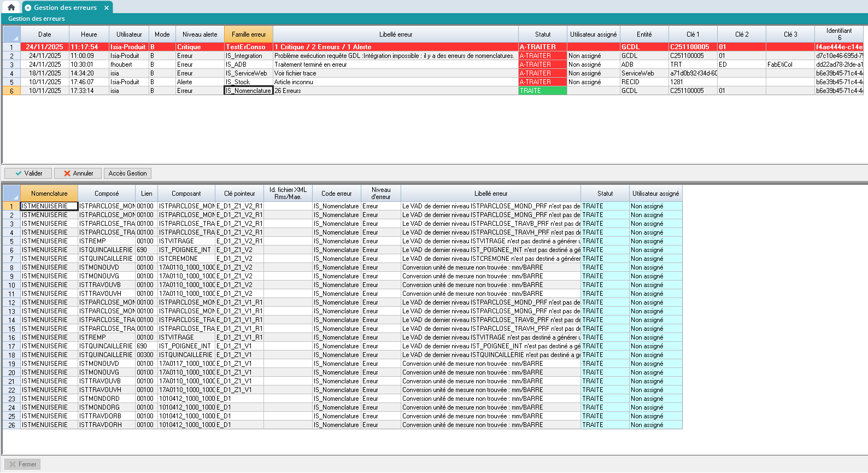
Task: Sort by Famille erreur column header
Action: click(249, 34)
